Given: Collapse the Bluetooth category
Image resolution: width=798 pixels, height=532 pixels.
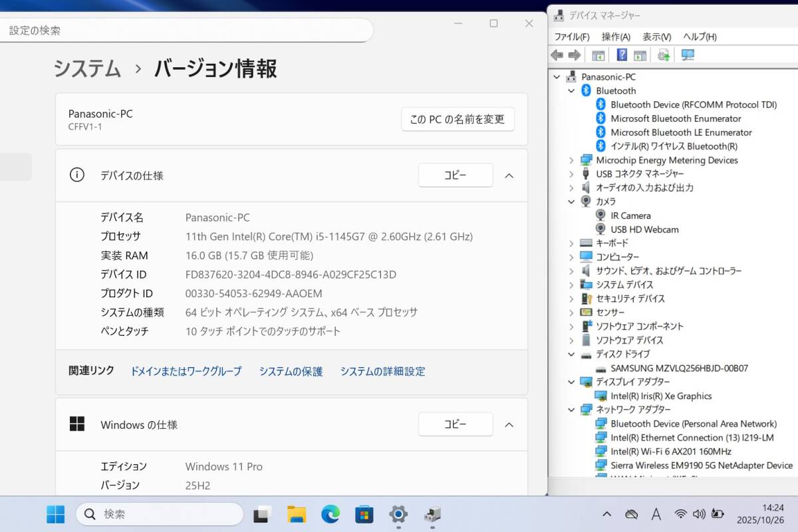Looking at the screenshot, I should (571, 90).
